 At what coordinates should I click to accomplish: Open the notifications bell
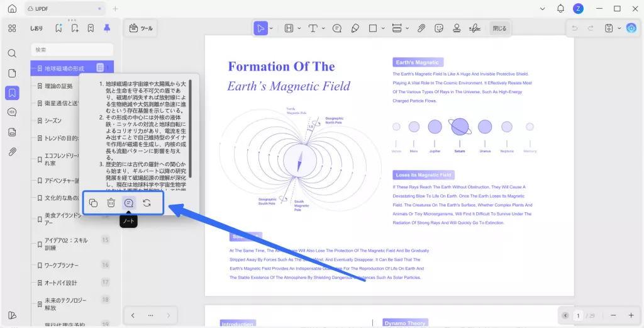560,9
